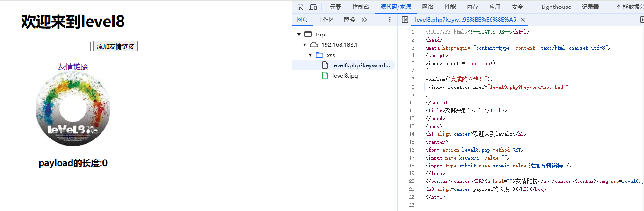Open the 控制台 panel tab
644x211 pixels.
(x=361, y=7)
